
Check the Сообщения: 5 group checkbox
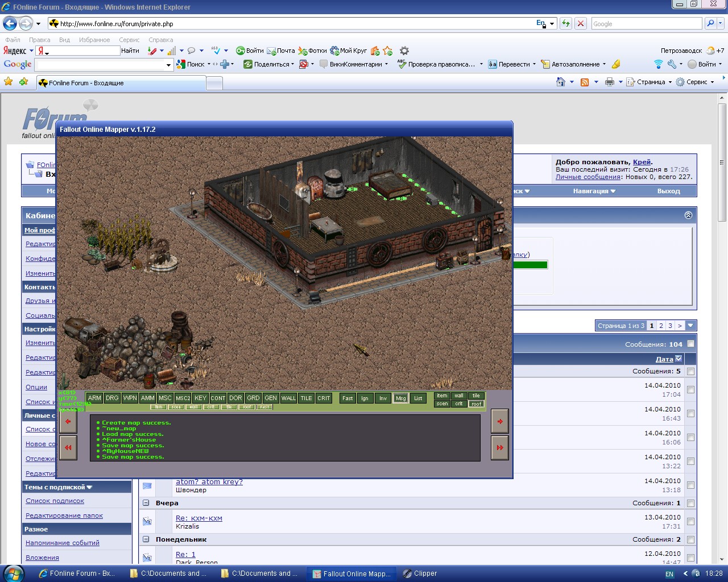pos(690,371)
